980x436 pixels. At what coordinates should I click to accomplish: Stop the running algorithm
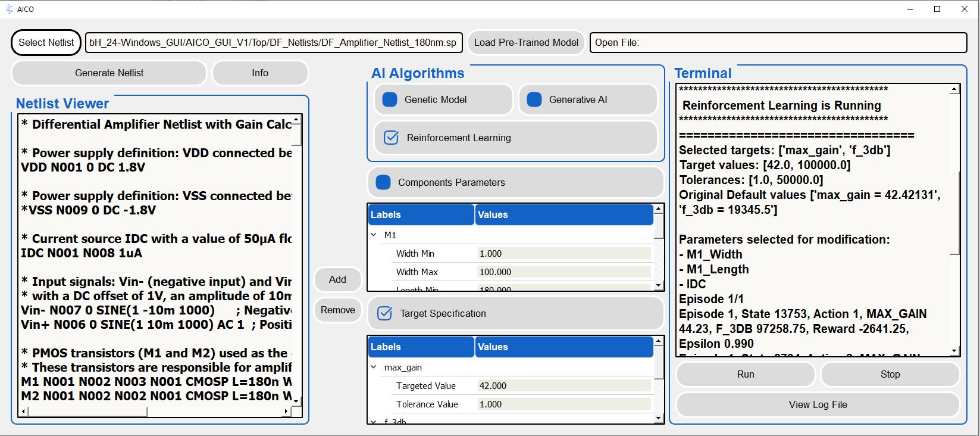point(890,374)
